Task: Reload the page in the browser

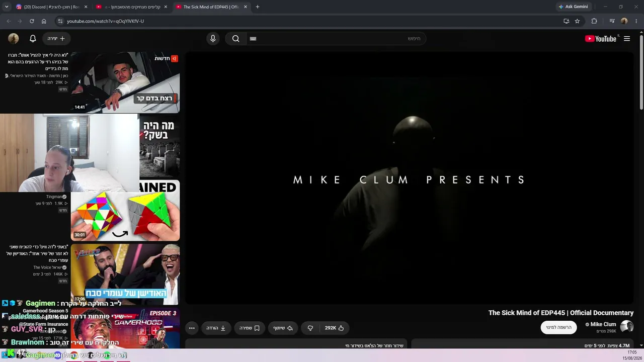Action: tap(32, 21)
